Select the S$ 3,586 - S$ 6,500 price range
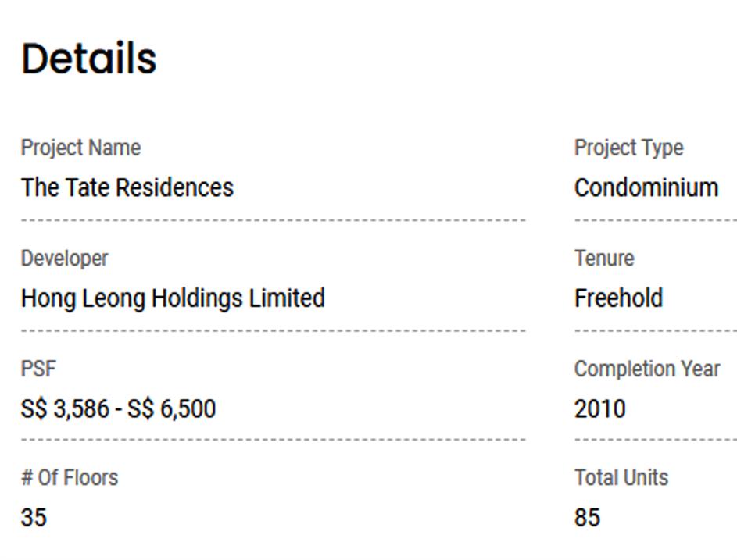Viewport: 737px width, 560px height. [x=118, y=408]
